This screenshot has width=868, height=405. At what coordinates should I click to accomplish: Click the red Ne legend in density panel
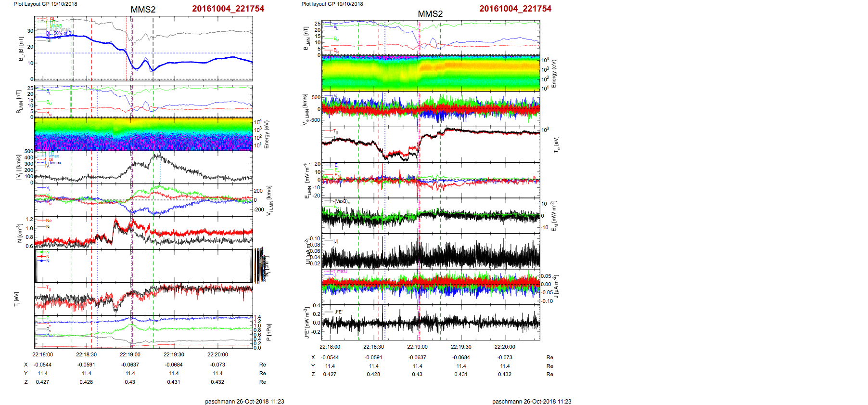pyautogui.click(x=49, y=221)
